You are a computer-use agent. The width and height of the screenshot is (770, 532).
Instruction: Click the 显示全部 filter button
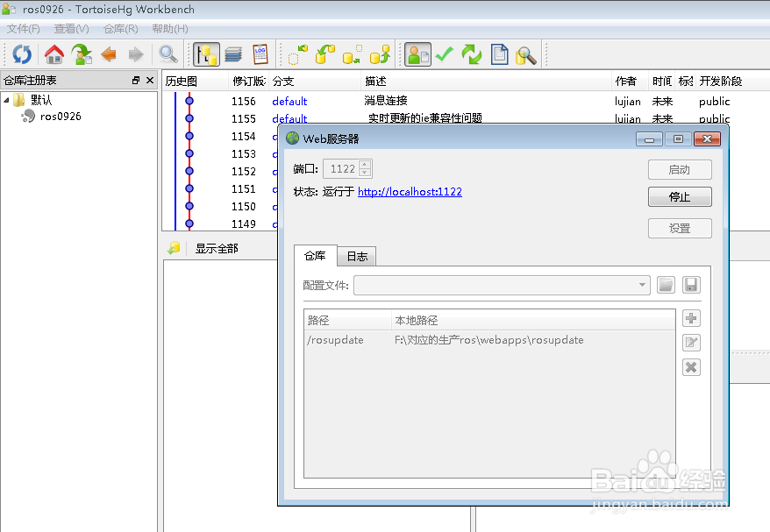pos(217,249)
